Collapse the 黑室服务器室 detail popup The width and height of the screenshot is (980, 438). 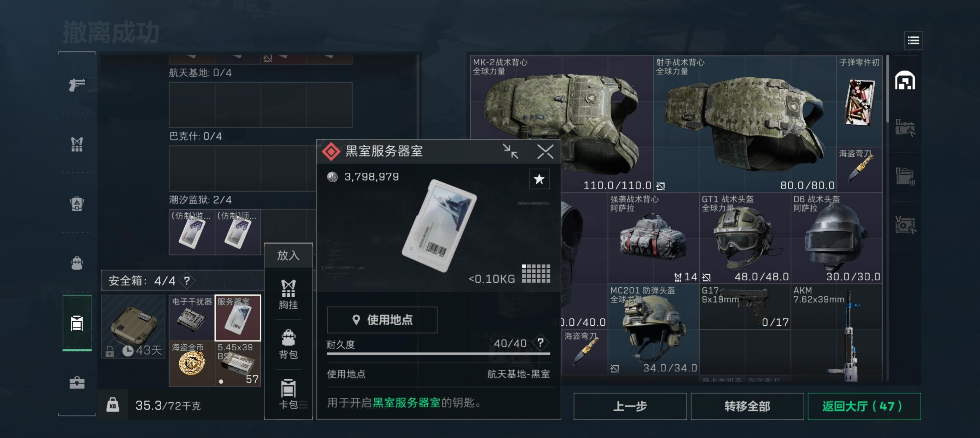(510, 151)
